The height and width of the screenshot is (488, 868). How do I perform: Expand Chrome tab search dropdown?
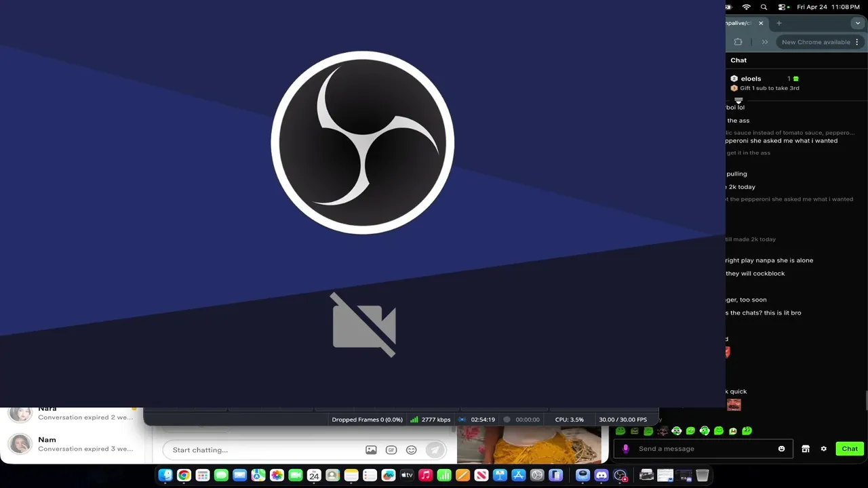tap(857, 23)
